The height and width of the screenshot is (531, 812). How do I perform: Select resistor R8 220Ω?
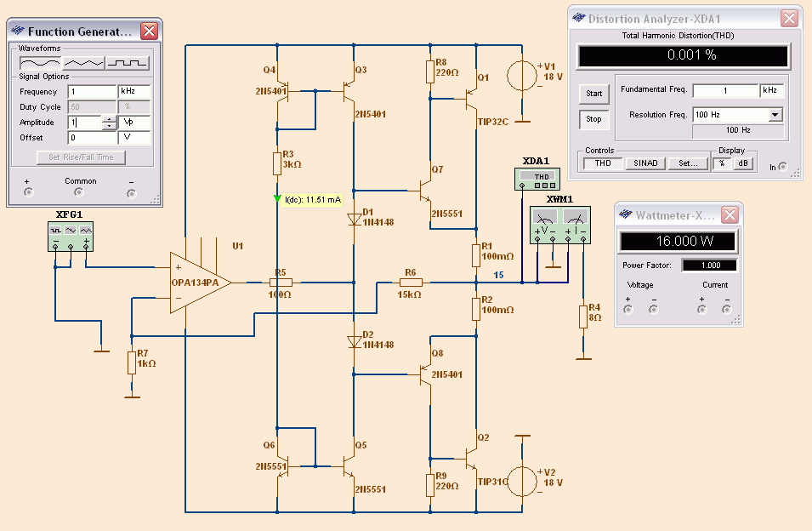[x=430, y=71]
